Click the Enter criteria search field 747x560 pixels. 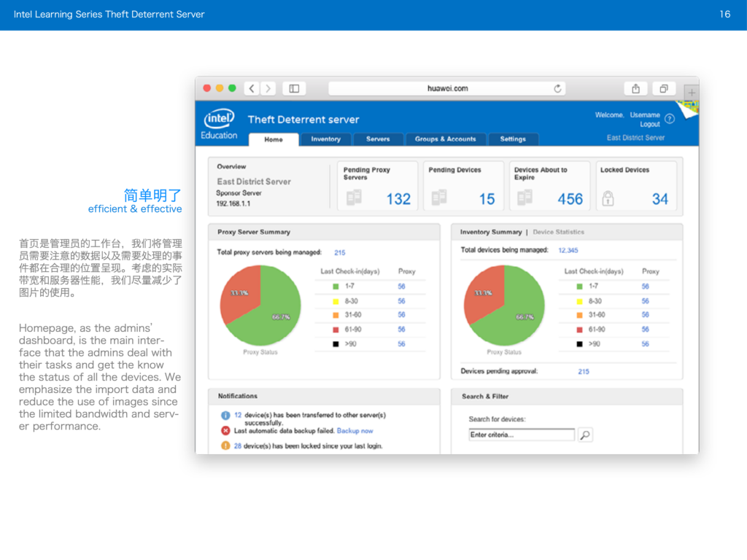point(522,435)
